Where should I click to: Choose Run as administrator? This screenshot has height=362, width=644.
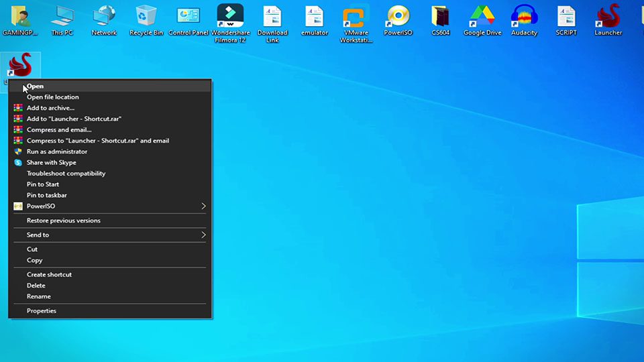point(110,152)
